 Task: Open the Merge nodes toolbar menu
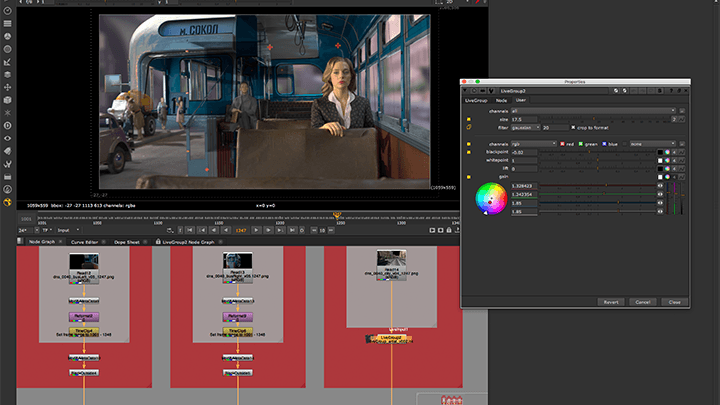pyautogui.click(x=7, y=74)
